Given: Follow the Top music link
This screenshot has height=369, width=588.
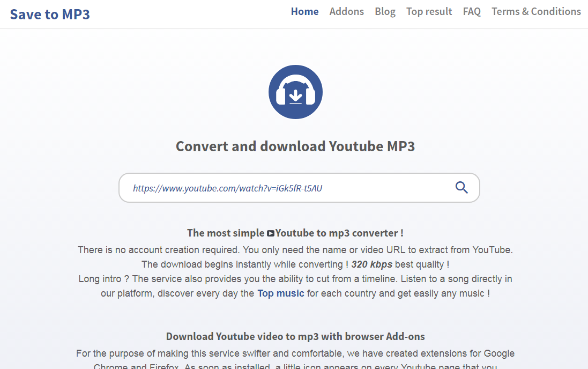Looking at the screenshot, I should point(280,293).
